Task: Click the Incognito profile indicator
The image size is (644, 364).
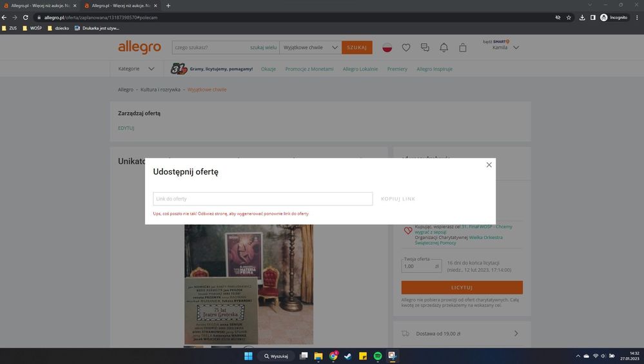Action: 614,17
